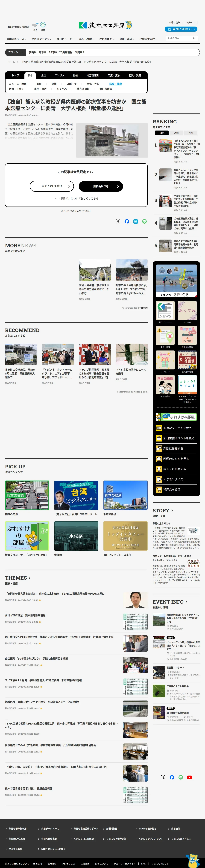Click フラッシュ news ticker label

[15, 52]
